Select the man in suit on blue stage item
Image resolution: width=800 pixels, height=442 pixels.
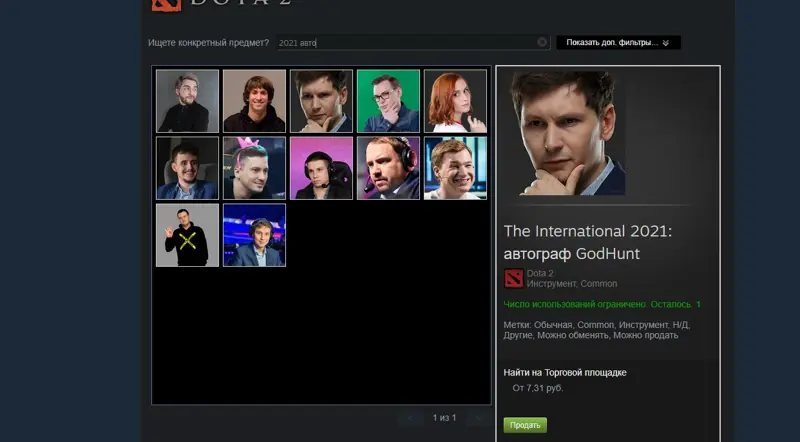(254, 235)
